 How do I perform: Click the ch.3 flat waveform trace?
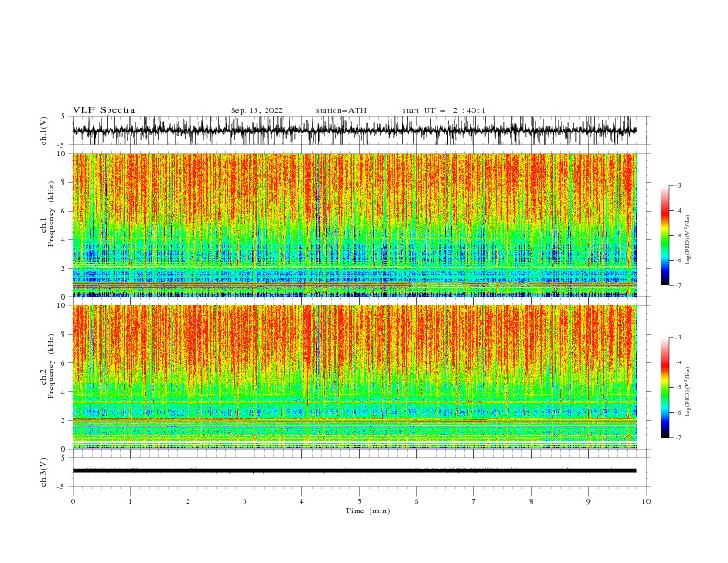(x=354, y=471)
